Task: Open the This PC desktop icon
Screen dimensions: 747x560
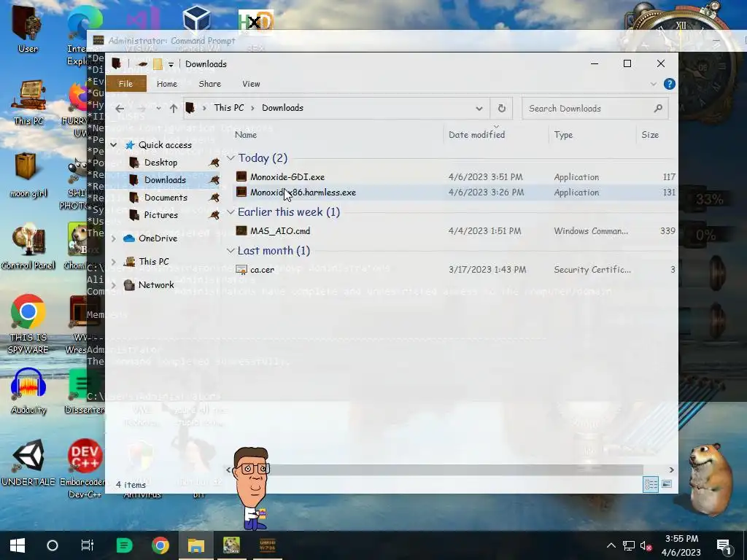Action: point(28,102)
